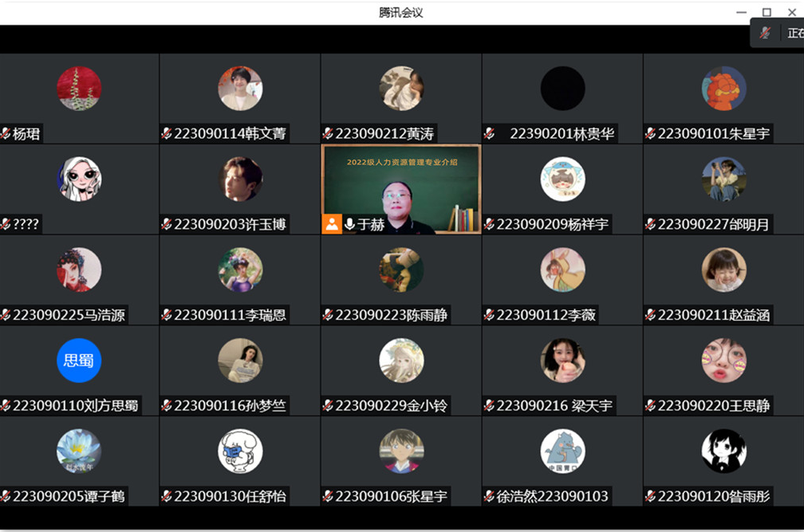Click the name label 223090216 梁天宇
This screenshot has height=532, width=804.
(554, 405)
